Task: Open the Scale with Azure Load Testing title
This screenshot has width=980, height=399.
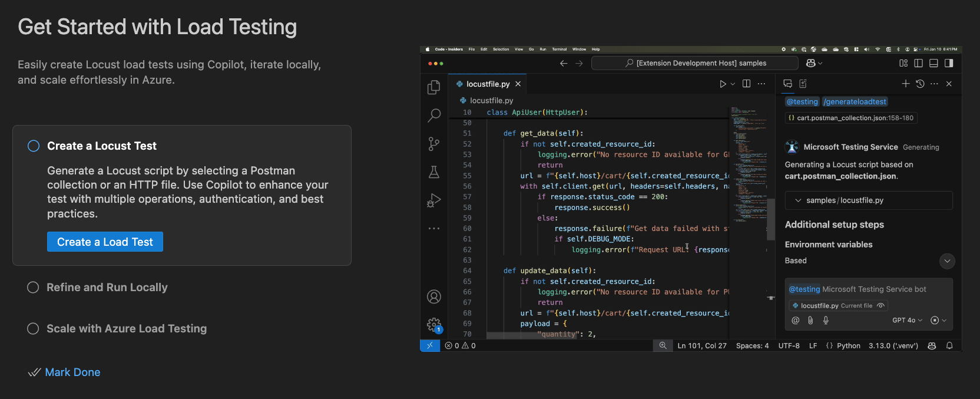Action: (127, 328)
